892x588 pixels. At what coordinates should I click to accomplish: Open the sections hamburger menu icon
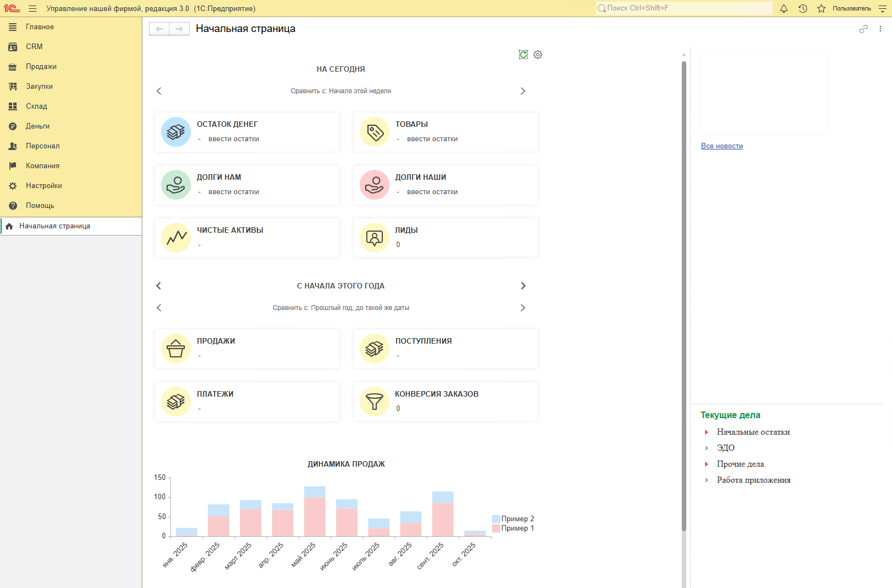click(33, 8)
